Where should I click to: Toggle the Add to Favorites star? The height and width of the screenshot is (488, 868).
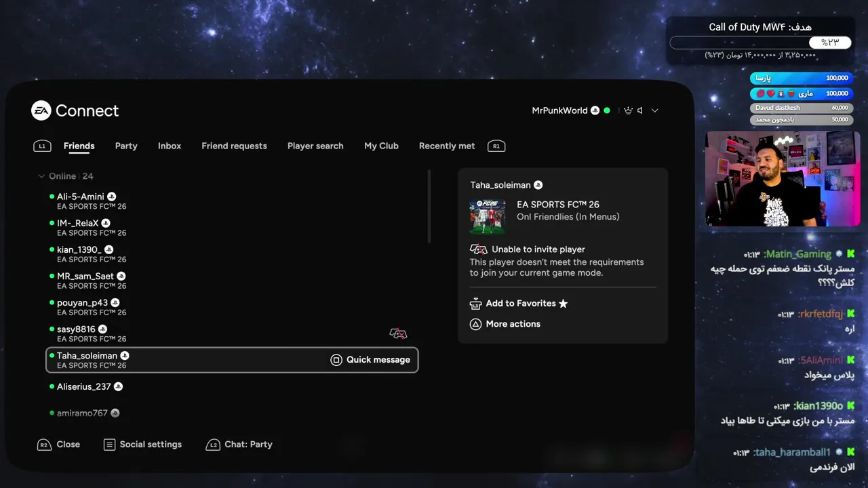point(563,304)
